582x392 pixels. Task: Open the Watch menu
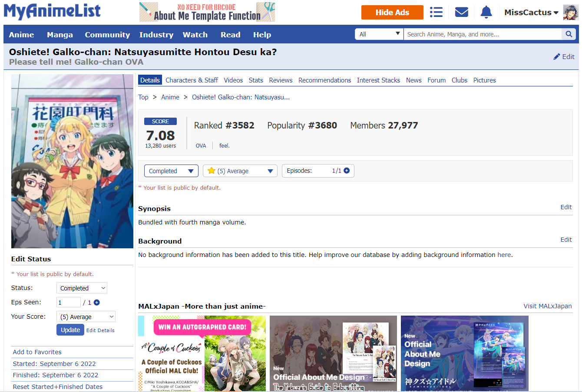195,35
